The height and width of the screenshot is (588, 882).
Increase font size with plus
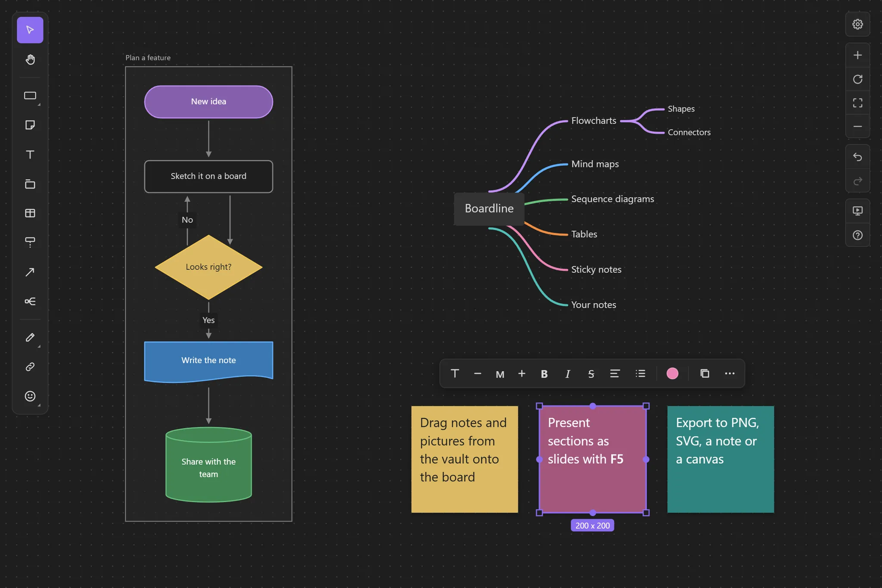tap(522, 373)
